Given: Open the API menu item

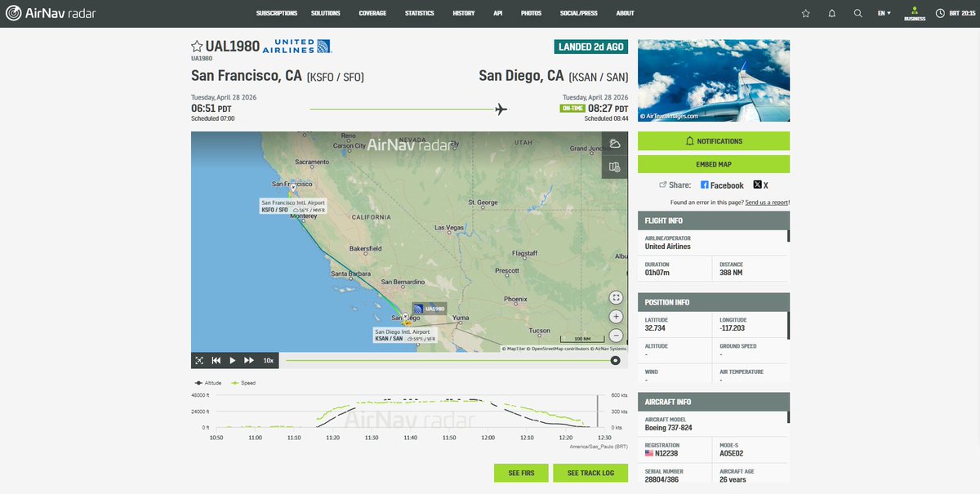Looking at the screenshot, I should coord(498,13).
